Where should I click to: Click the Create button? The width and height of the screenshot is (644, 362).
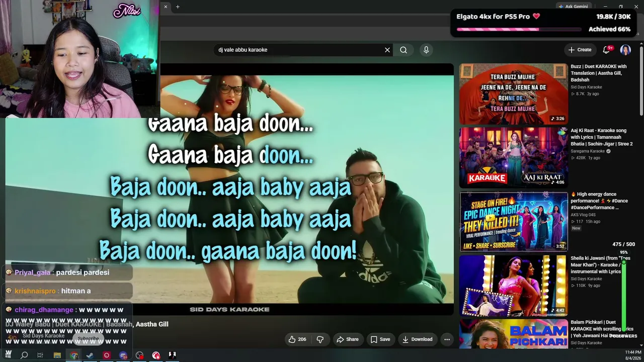tap(580, 50)
